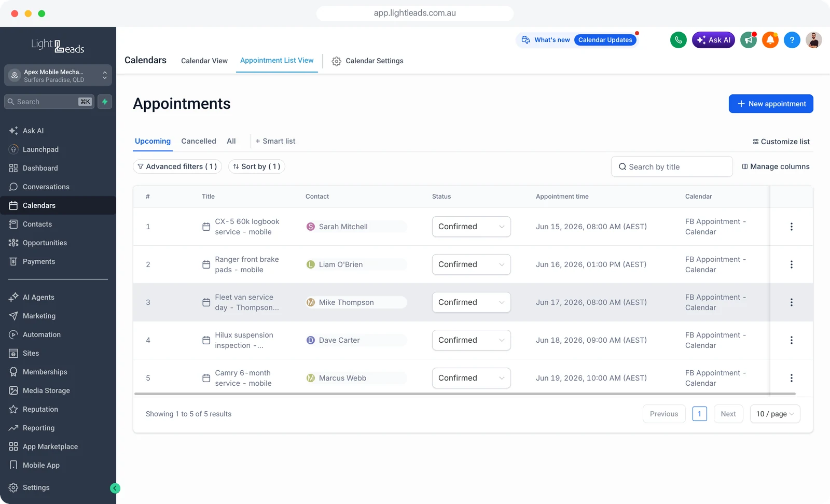
Task: Open status dropdown for Liam O'Brien's appointment
Action: (x=471, y=264)
